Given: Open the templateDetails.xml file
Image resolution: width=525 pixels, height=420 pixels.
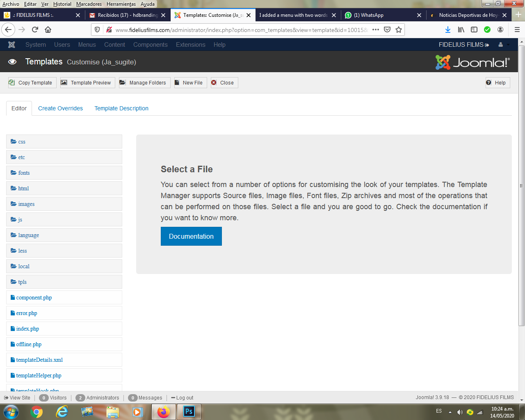Looking at the screenshot, I should coord(64,360).
